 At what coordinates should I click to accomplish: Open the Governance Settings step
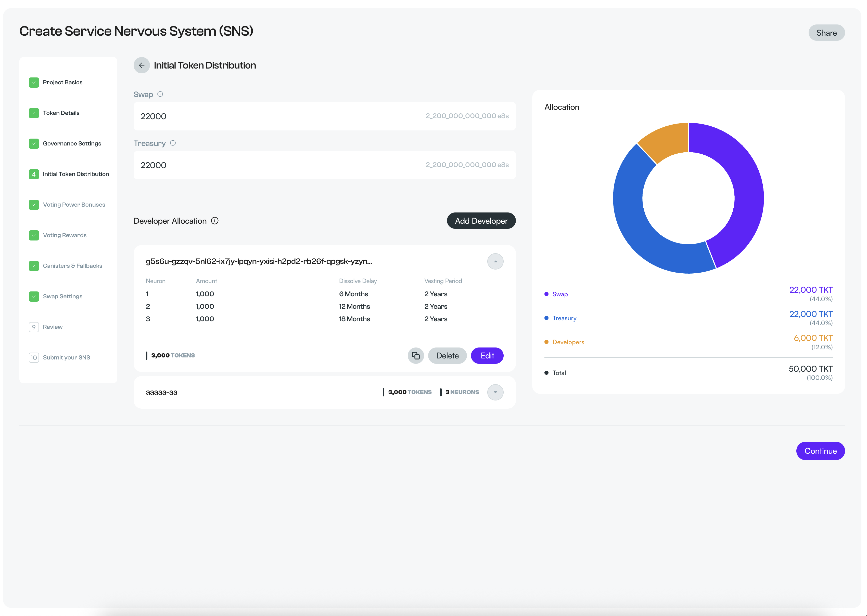pyautogui.click(x=72, y=143)
